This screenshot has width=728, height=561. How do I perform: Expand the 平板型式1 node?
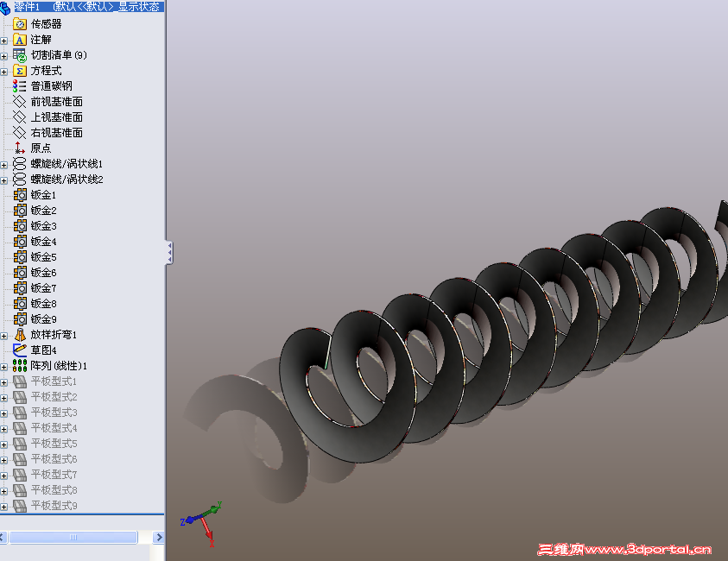(x=4, y=383)
